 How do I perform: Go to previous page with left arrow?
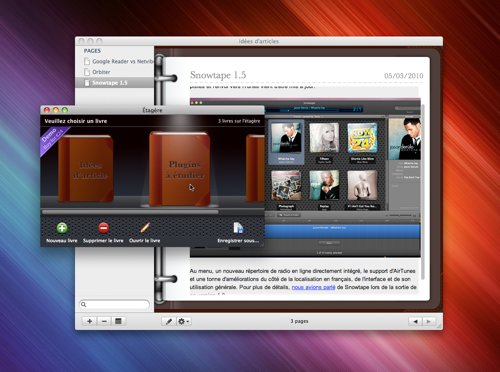point(415,321)
